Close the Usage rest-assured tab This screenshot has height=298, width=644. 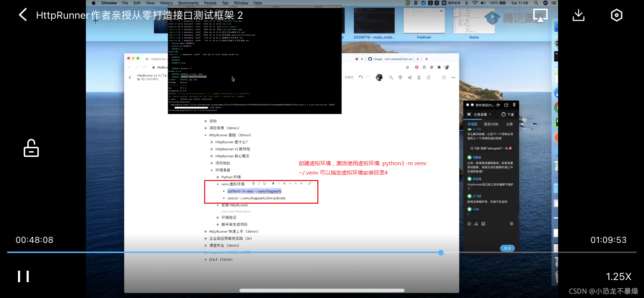(x=418, y=59)
